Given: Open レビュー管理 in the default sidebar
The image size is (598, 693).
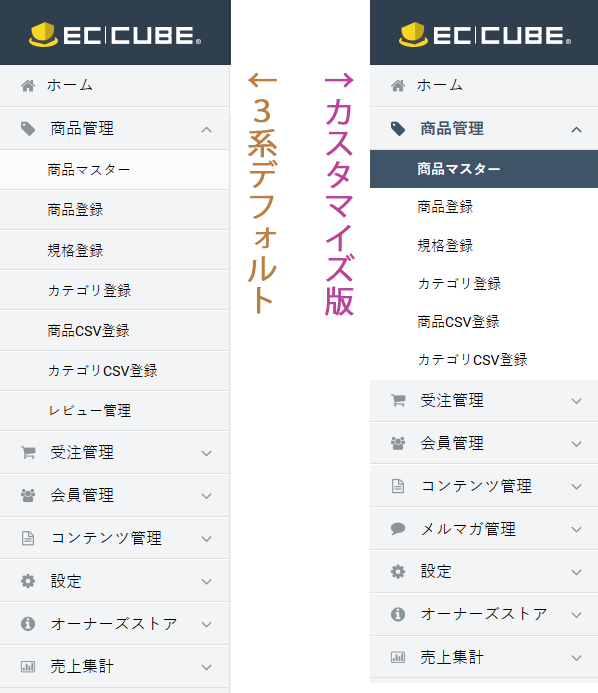Looking at the screenshot, I should click(114, 411).
